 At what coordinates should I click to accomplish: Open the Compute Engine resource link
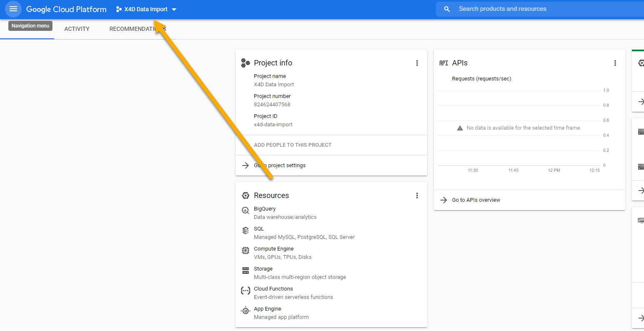coord(274,249)
